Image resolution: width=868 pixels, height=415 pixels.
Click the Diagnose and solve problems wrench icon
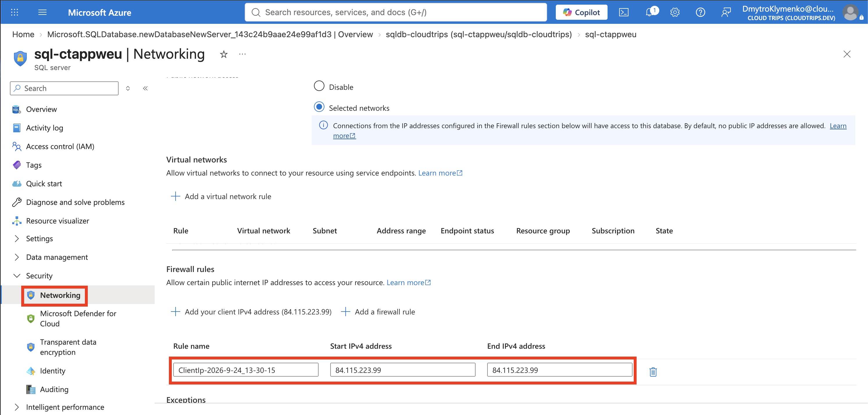point(17,202)
